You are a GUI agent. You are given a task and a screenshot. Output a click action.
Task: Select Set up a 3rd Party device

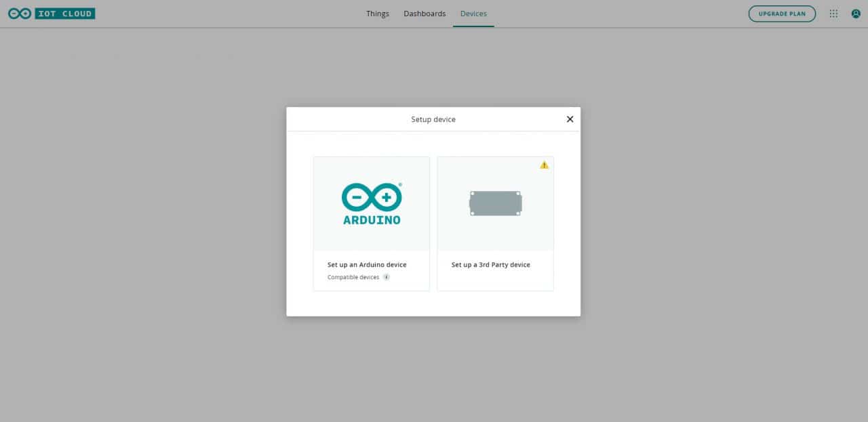[491, 265]
